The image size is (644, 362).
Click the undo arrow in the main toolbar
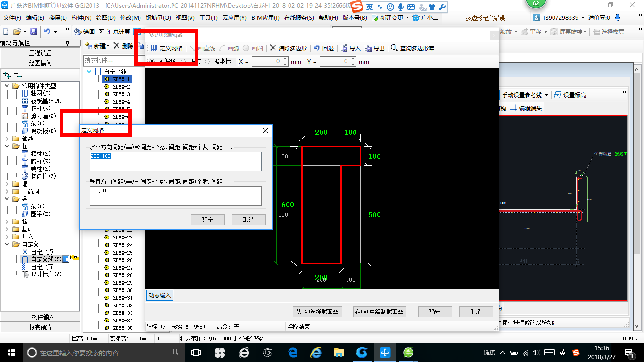(47, 32)
